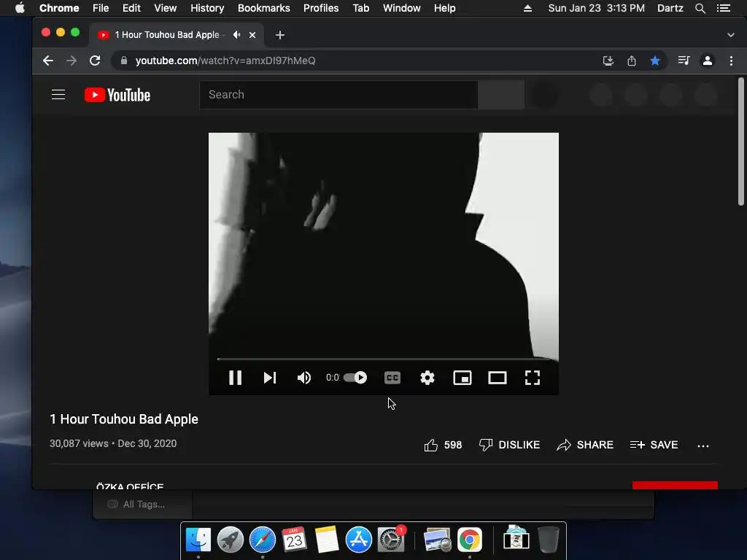This screenshot has height=560, width=747.
Task: Open Chrome profile avatar
Action: pos(708,61)
